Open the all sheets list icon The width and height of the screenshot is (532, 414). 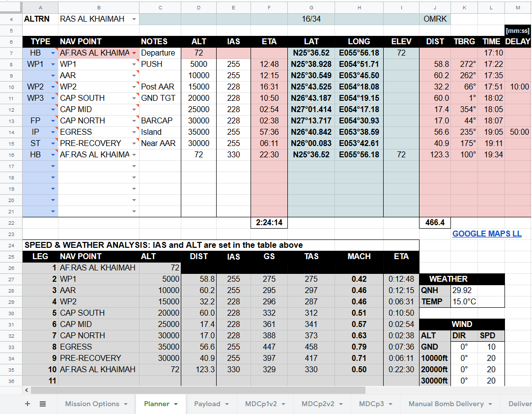(43, 404)
